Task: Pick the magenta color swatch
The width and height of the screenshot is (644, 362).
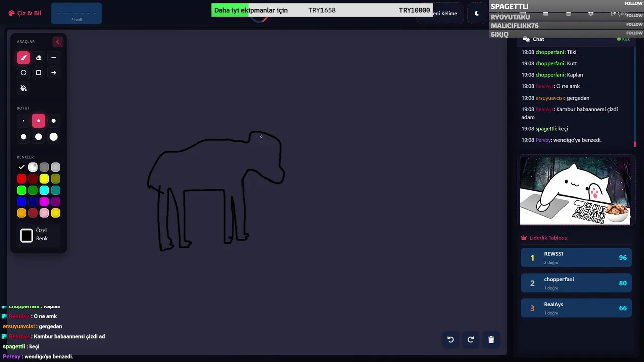Action: pos(44,202)
